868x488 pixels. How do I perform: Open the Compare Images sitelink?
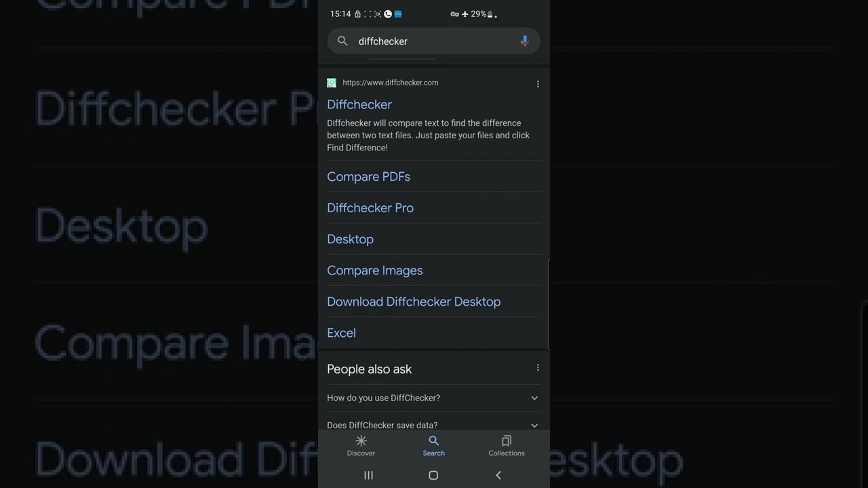point(374,270)
